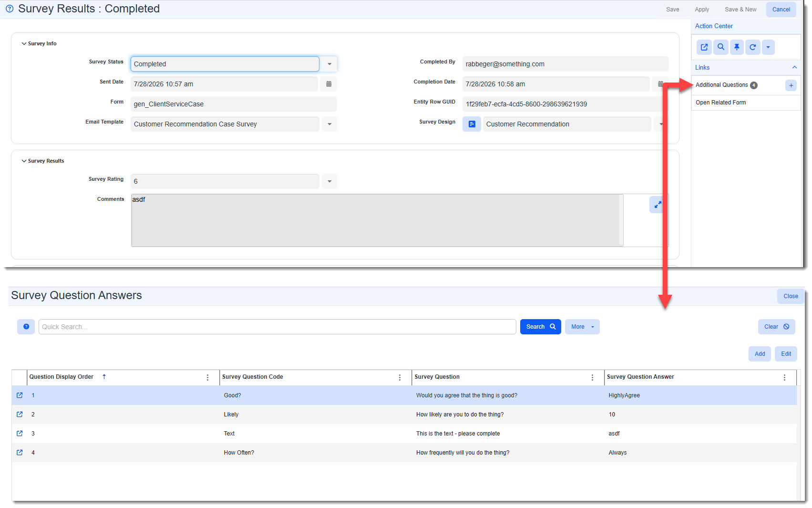Image resolution: width=812 pixels, height=508 pixels.
Task: Open the Survey Rating dropdown
Action: click(329, 181)
